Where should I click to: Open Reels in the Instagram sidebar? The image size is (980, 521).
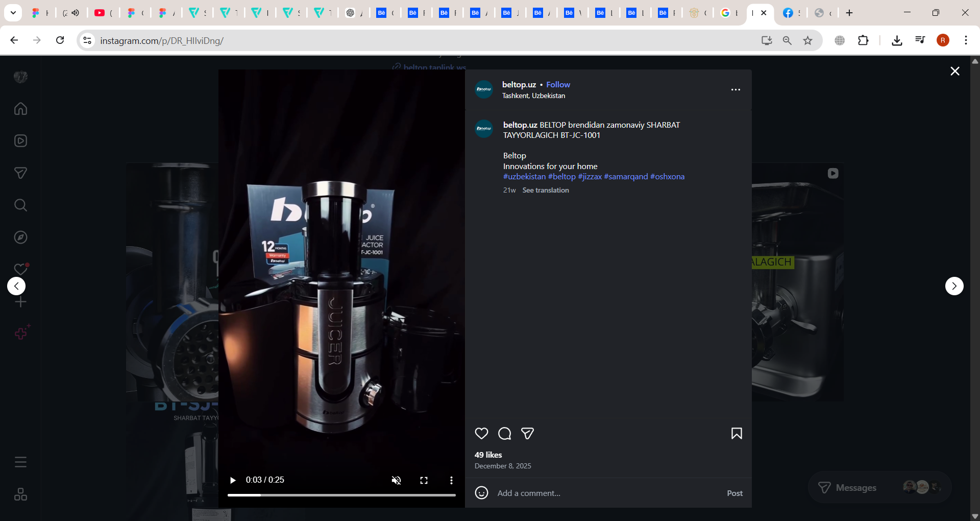point(20,141)
